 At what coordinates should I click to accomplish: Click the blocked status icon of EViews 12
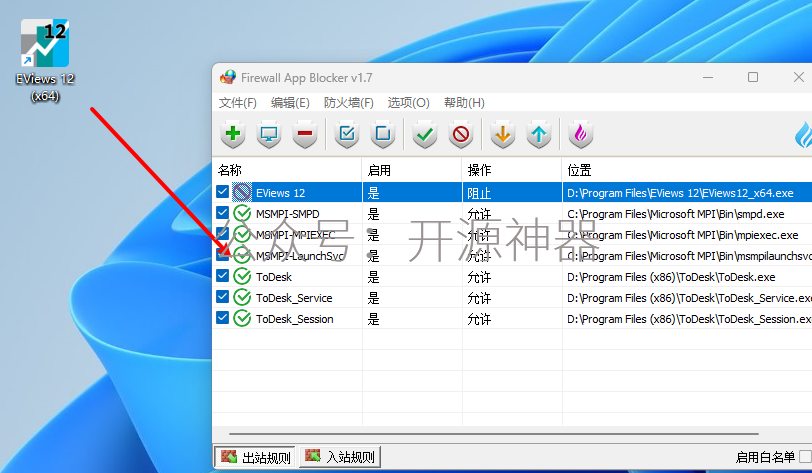click(x=242, y=192)
